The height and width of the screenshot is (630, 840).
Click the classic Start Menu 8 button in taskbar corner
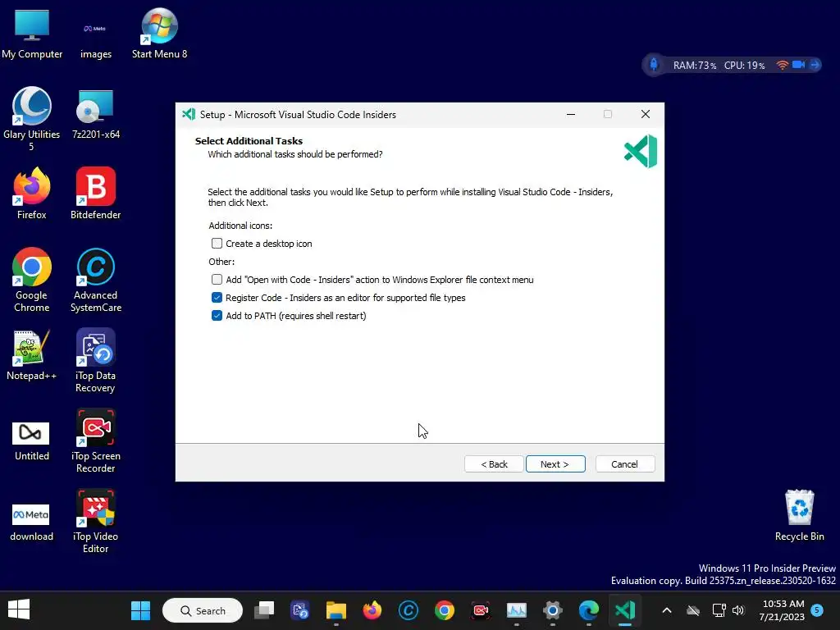click(x=19, y=609)
